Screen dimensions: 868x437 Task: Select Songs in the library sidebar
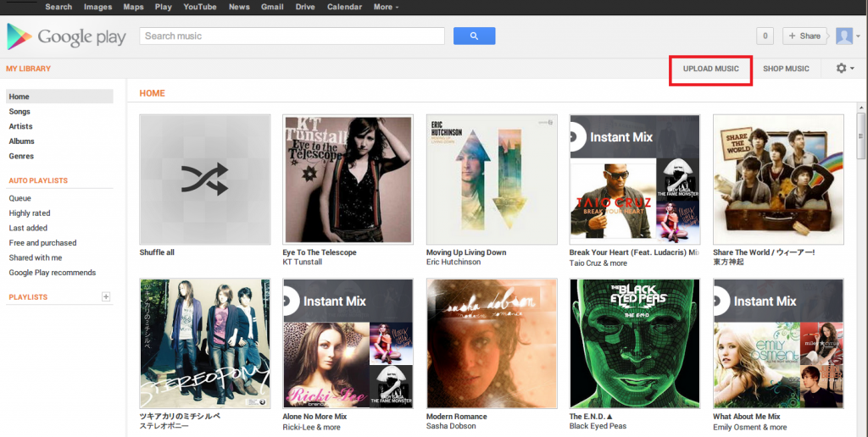pyautogui.click(x=19, y=112)
